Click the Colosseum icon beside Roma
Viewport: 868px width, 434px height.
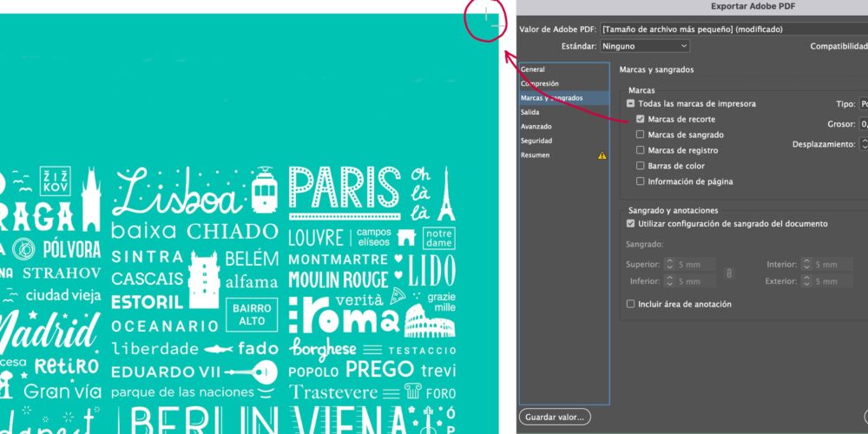[x=430, y=320]
